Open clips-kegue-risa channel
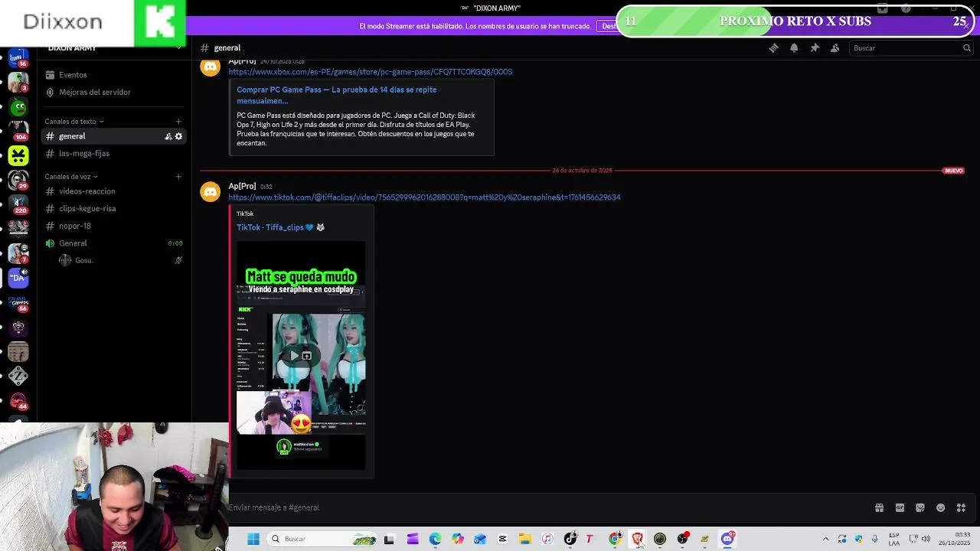Screen dimensions: 980x551 (x=115, y=208)
